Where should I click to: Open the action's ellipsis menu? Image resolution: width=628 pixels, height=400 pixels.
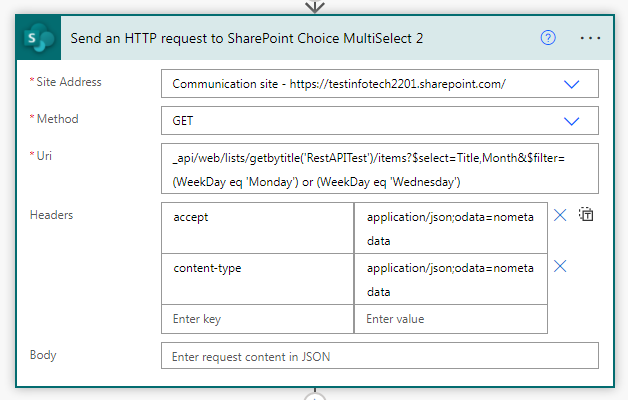590,37
